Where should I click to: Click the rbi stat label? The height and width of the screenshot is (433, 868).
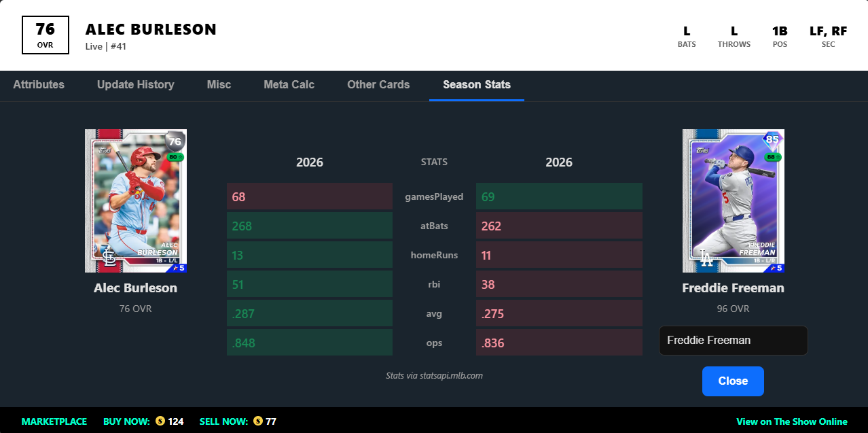(434, 285)
